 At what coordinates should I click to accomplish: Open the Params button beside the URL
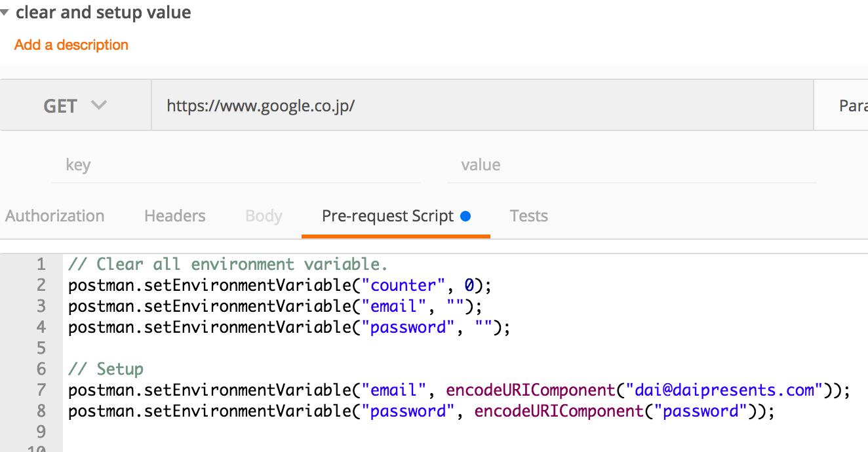point(852,106)
